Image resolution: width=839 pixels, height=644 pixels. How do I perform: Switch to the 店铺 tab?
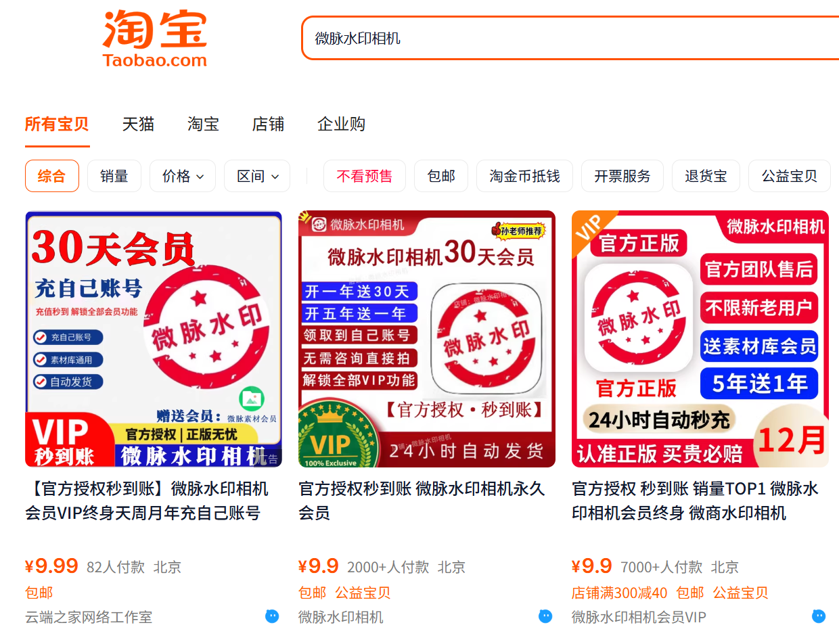(268, 124)
